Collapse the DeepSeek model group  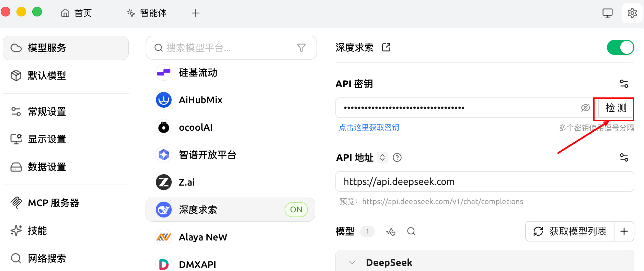pyautogui.click(x=352, y=262)
